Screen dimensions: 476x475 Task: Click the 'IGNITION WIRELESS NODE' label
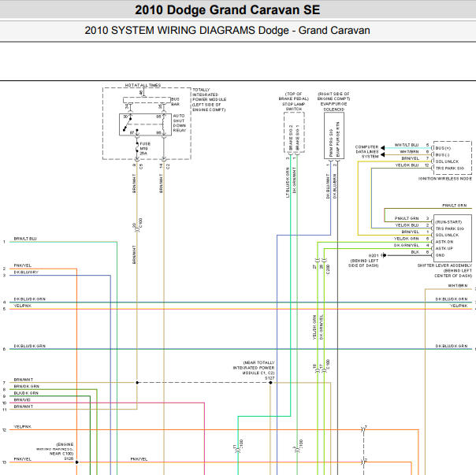click(x=445, y=179)
